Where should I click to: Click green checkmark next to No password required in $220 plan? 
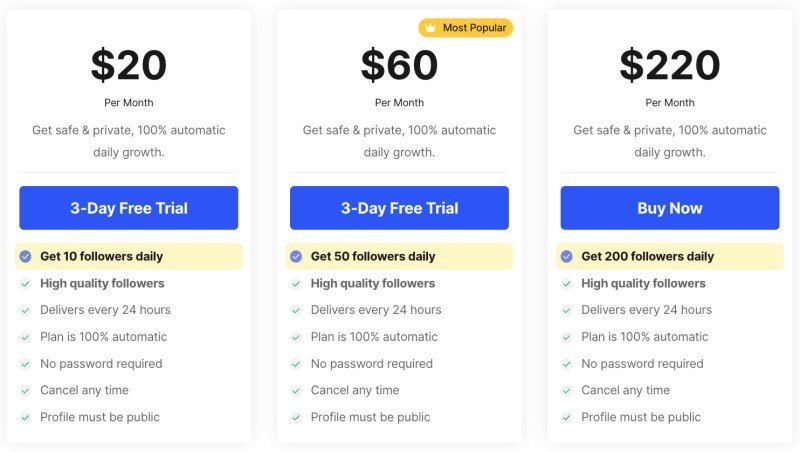click(x=566, y=364)
